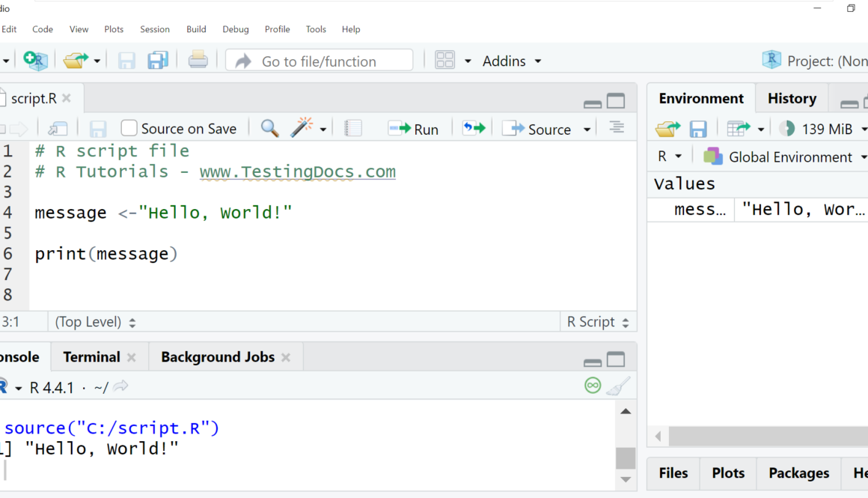868x498 pixels.
Task: Open find and replace magnifier icon
Action: coord(269,129)
